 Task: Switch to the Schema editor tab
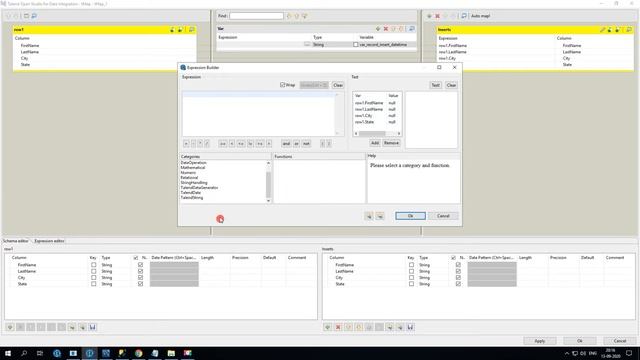16,241
